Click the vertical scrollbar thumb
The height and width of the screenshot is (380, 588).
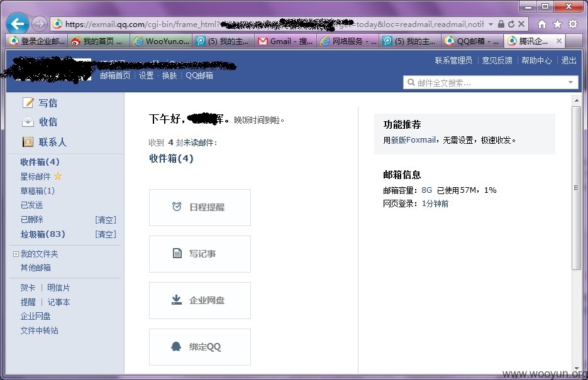pos(576,188)
